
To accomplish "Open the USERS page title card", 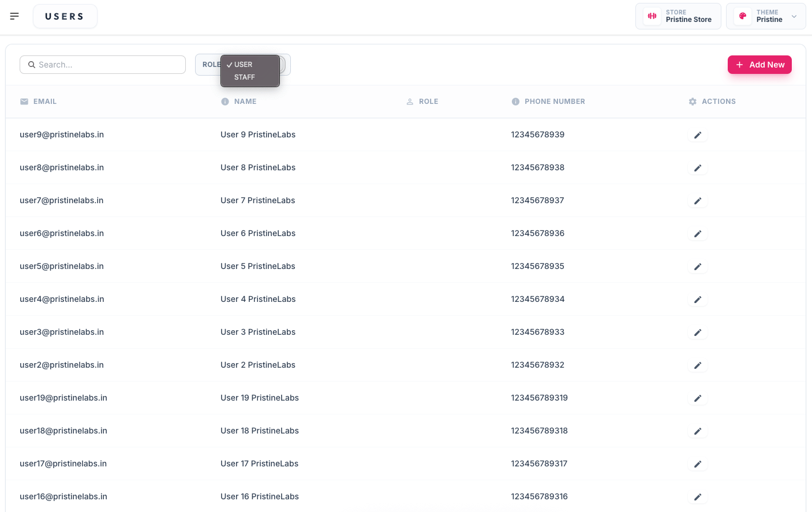I will (65, 16).
